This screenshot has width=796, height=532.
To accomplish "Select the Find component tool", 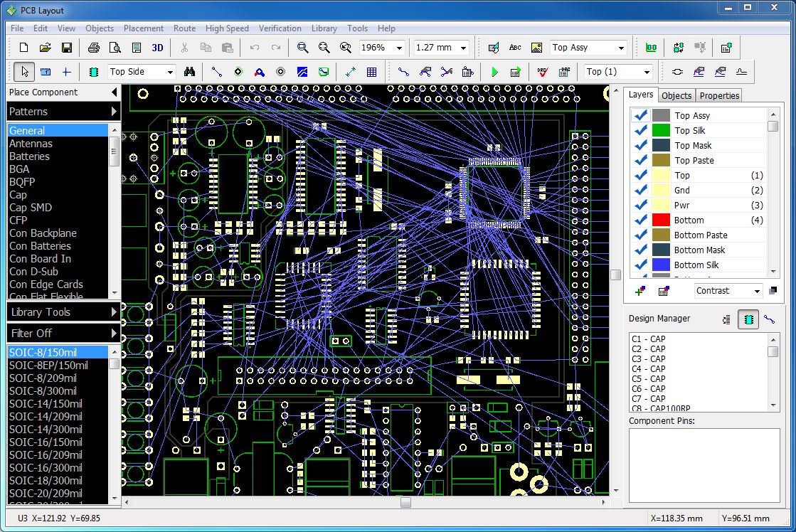I will 189,72.
